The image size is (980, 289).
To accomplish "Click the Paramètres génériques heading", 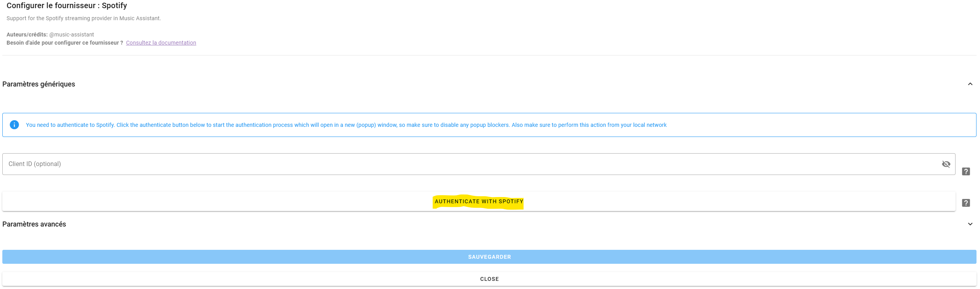I will click(39, 84).
